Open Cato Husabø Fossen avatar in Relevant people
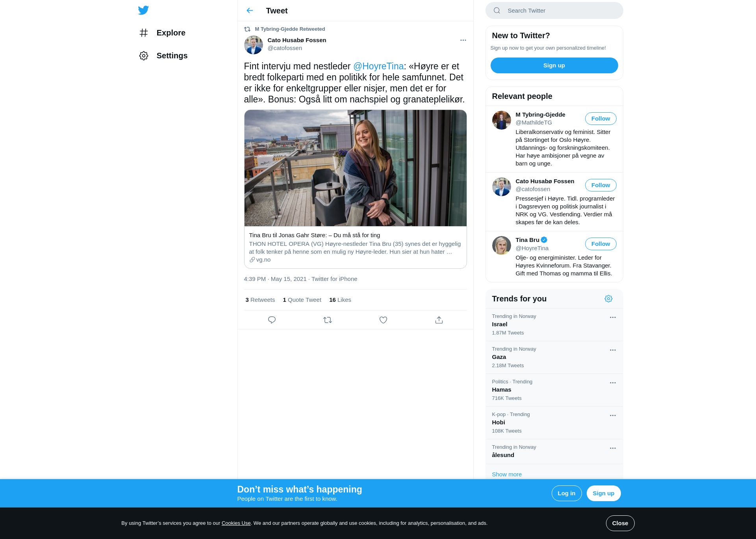 pyautogui.click(x=501, y=187)
